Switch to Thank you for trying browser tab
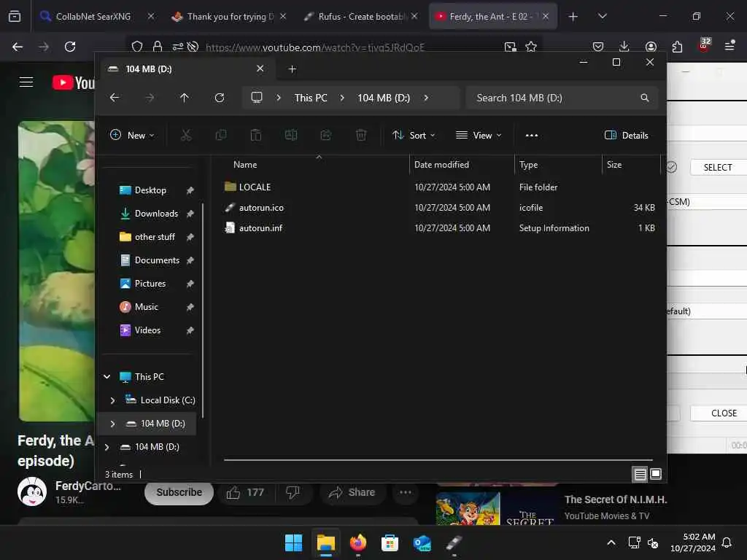 (x=230, y=16)
